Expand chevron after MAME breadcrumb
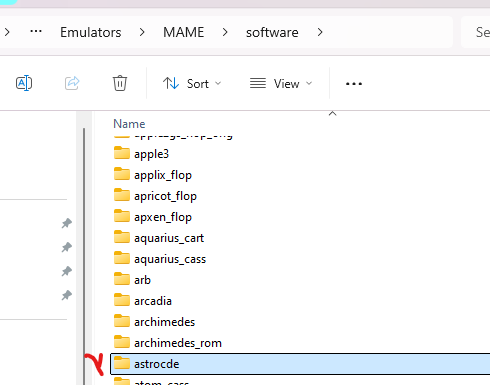Image resolution: width=490 pixels, height=385 pixels. (225, 32)
